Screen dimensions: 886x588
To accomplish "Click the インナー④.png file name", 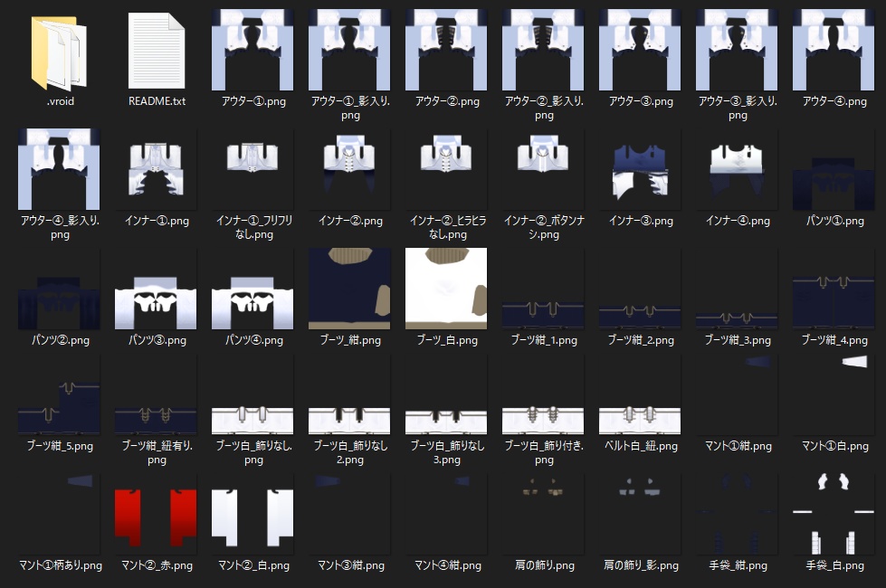I will click(738, 221).
